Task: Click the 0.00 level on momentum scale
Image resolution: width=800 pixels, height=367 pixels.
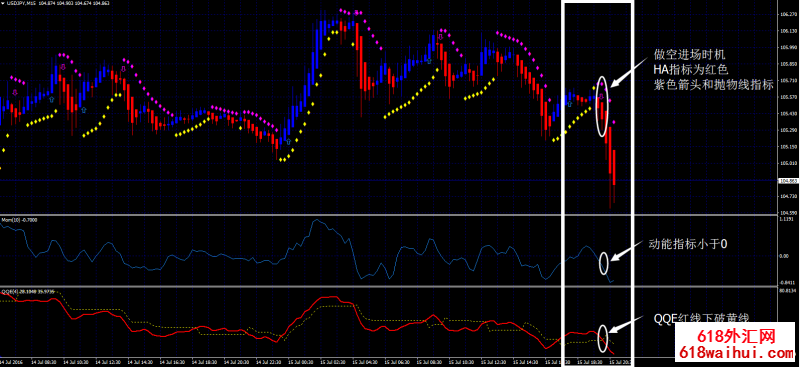Action: [x=785, y=255]
